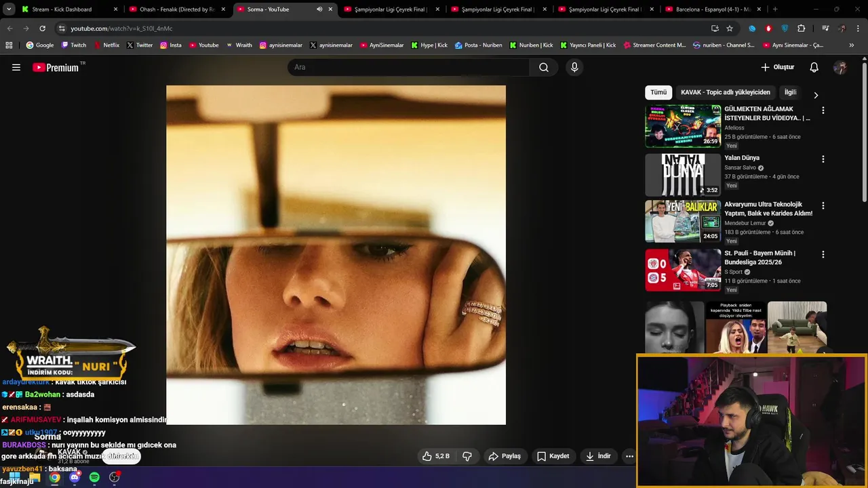Open the Hype | Kick bookmark
Viewport: 868px width, 488px height.
[x=429, y=45]
